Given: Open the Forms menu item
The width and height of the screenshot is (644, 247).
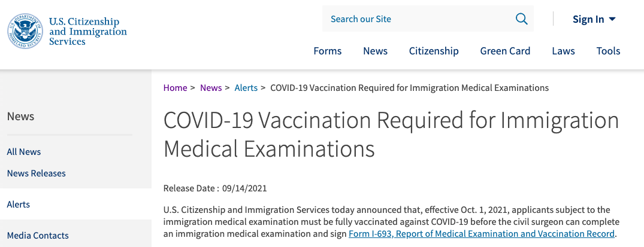Looking at the screenshot, I should tap(327, 51).
